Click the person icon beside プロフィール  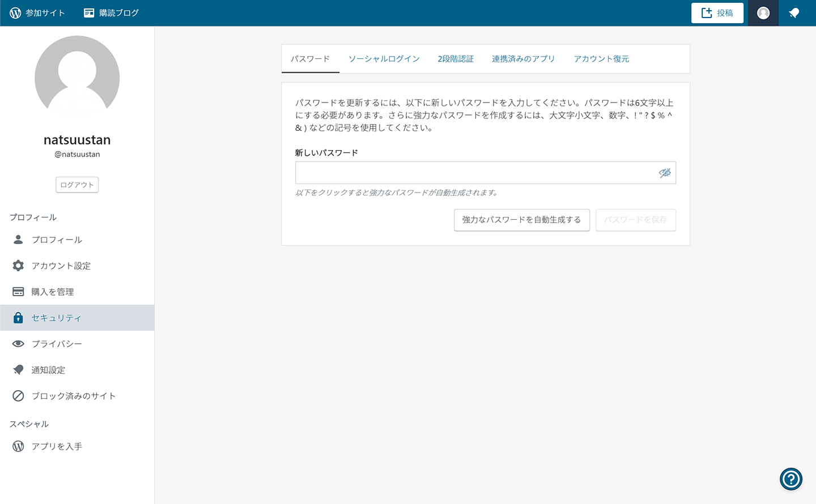coord(18,240)
